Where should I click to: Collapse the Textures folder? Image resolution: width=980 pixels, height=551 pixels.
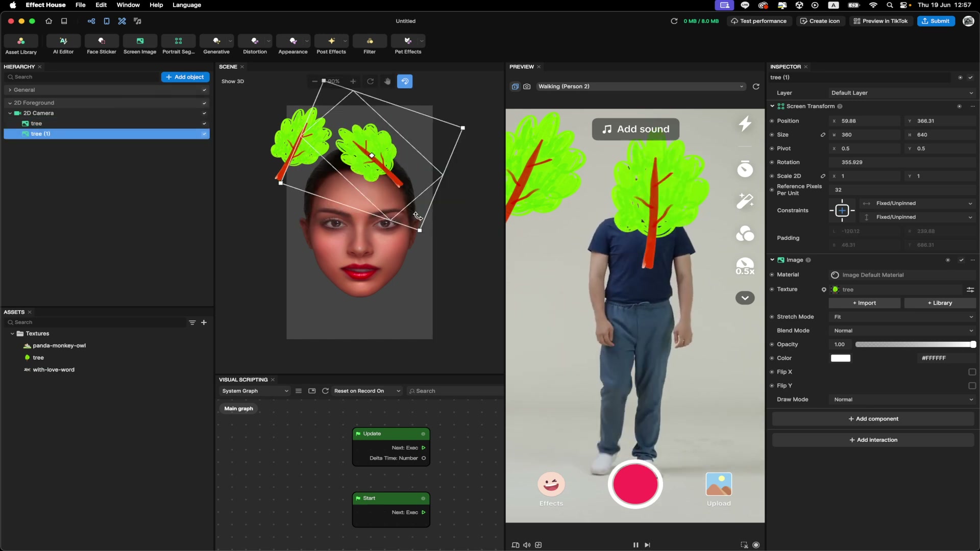pyautogui.click(x=12, y=334)
